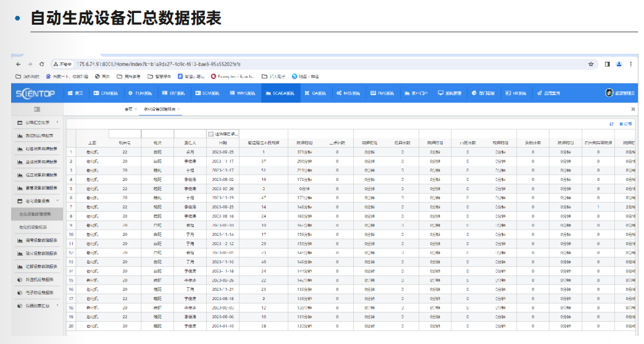Open the CRM system in the navbar
Viewport: 644px width, 344px height.
tap(106, 93)
